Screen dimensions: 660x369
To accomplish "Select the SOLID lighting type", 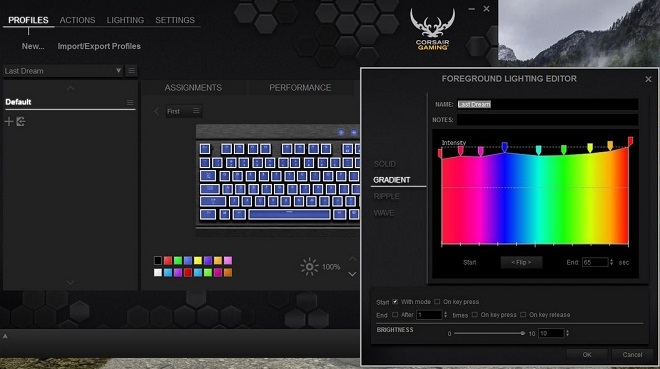I will [x=385, y=164].
